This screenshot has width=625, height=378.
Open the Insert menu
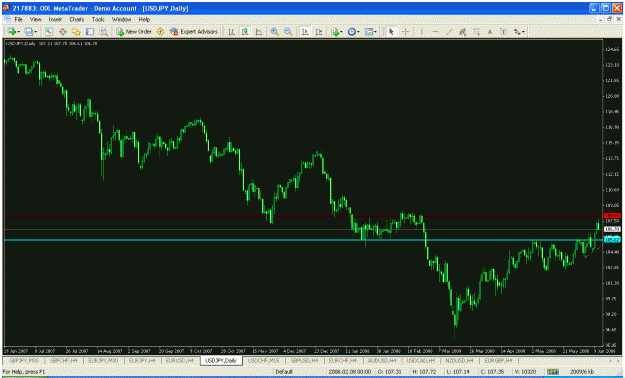pyautogui.click(x=55, y=19)
